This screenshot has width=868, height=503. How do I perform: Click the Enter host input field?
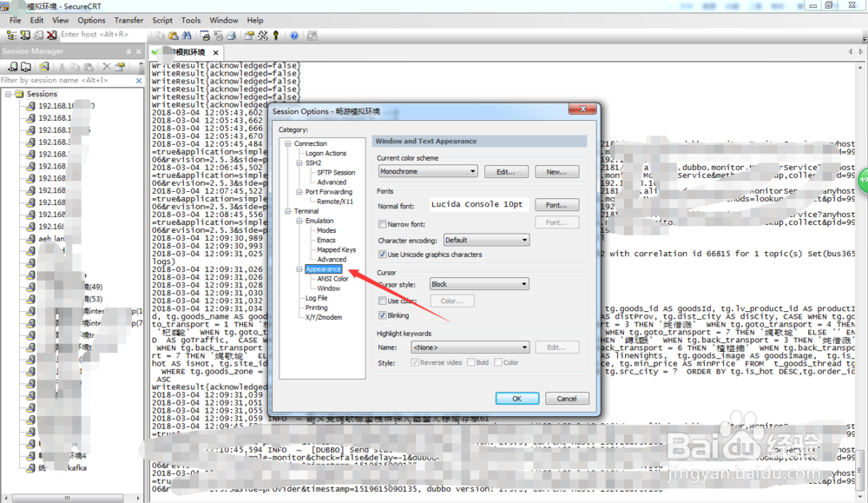point(103,35)
